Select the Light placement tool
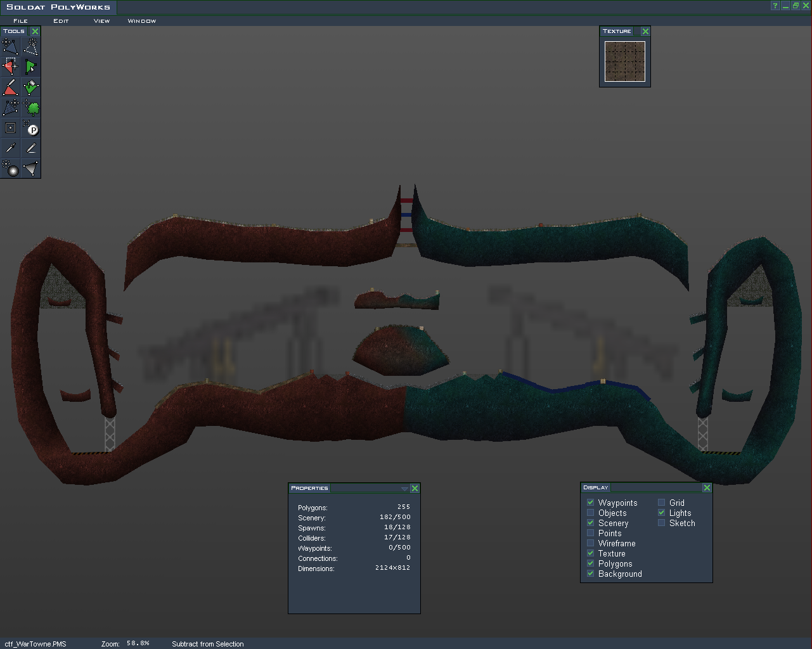The image size is (812, 649). coord(10,169)
